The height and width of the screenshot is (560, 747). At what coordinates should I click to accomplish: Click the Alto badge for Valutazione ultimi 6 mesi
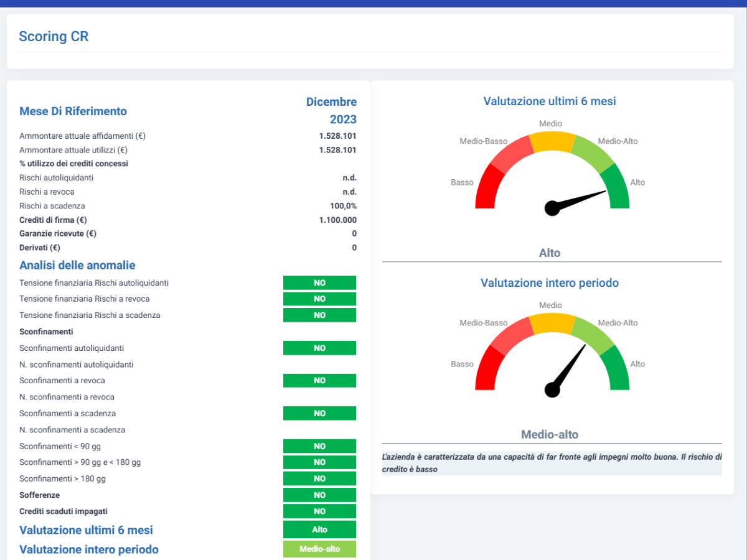pos(319,530)
